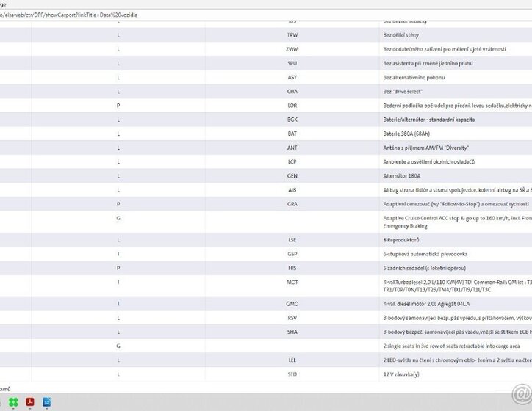Select the LEL code cell
The image size is (532, 411).
click(292, 360)
